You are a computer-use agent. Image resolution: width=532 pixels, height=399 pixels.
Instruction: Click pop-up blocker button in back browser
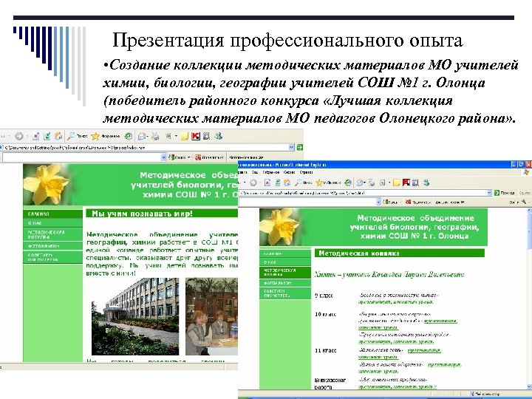tap(209, 157)
